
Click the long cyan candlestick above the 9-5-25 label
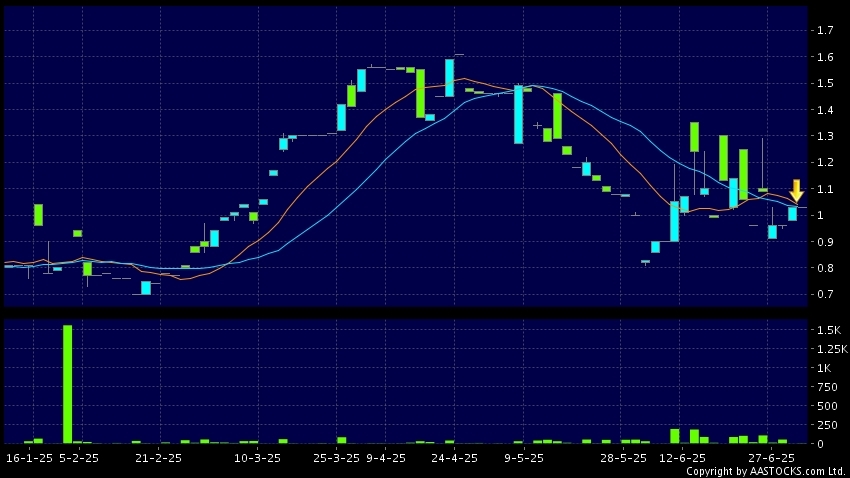tap(519, 114)
